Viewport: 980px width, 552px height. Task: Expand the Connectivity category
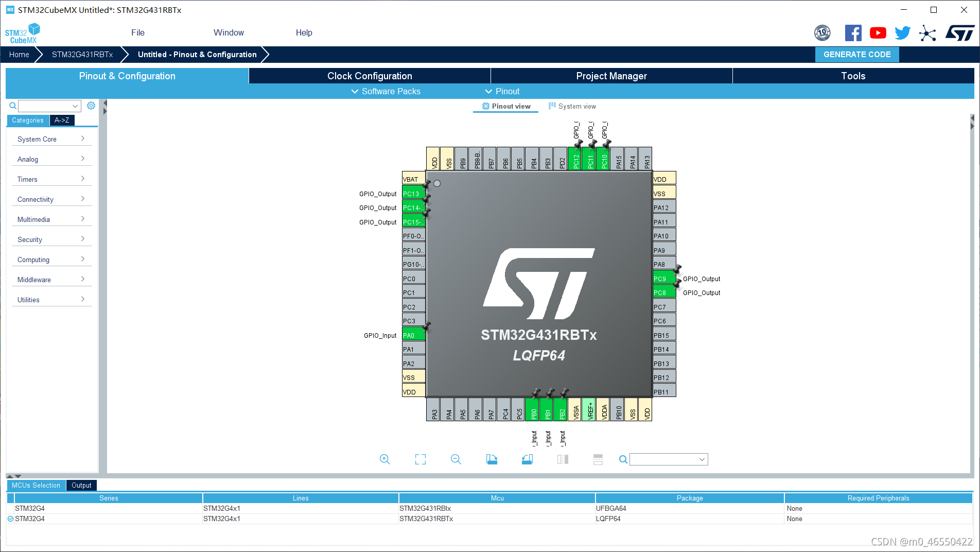click(x=51, y=199)
